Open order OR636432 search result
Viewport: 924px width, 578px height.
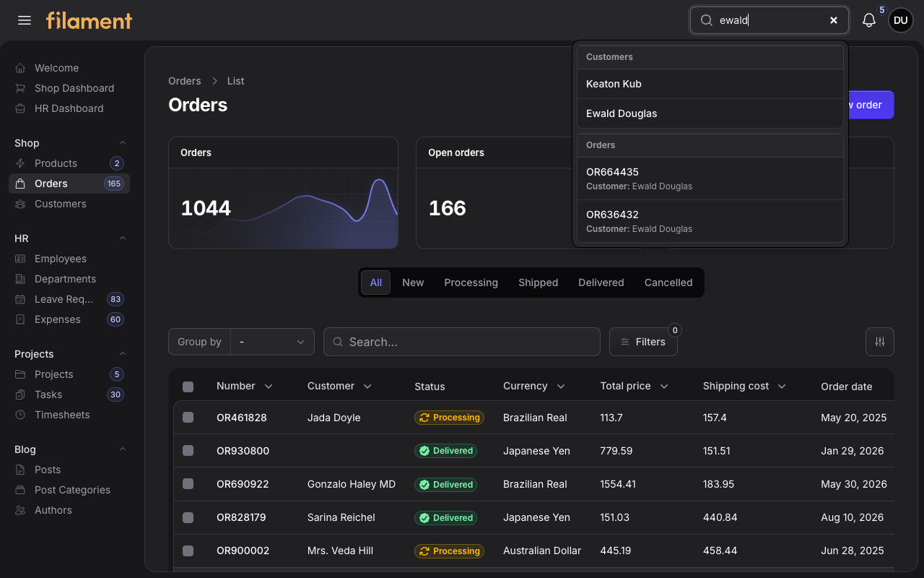710,221
